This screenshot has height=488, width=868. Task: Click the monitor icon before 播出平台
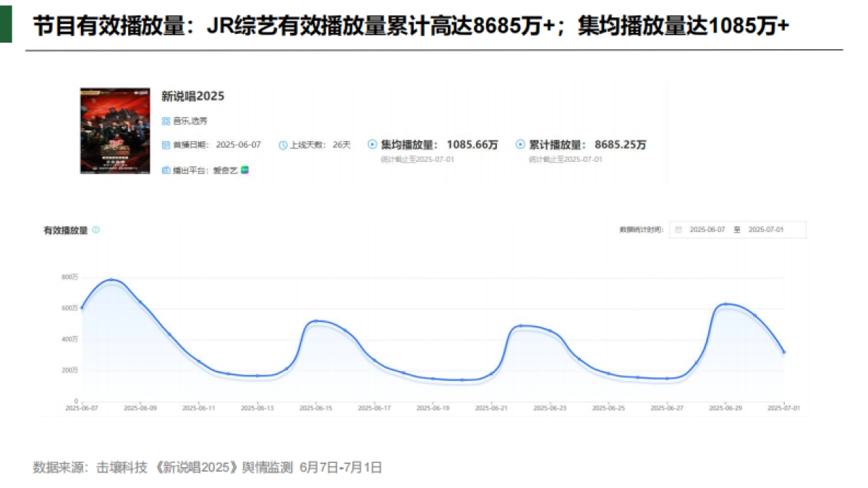pos(165,171)
